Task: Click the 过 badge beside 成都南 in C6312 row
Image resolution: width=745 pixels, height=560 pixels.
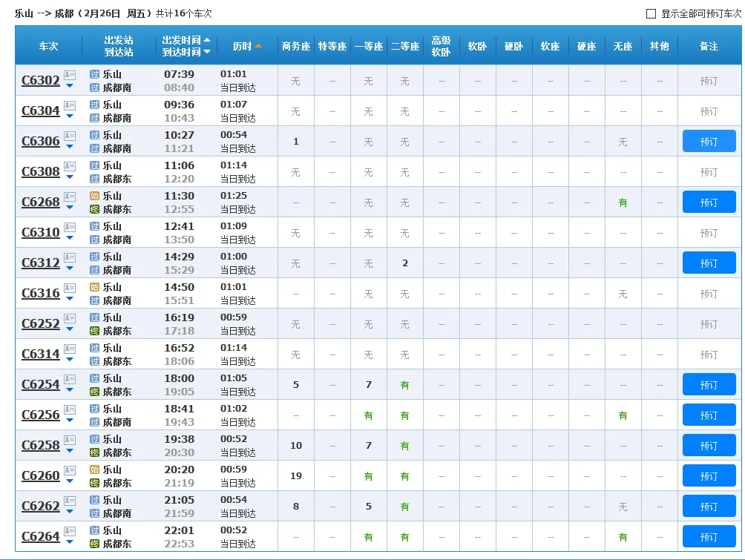Action: 94,269
